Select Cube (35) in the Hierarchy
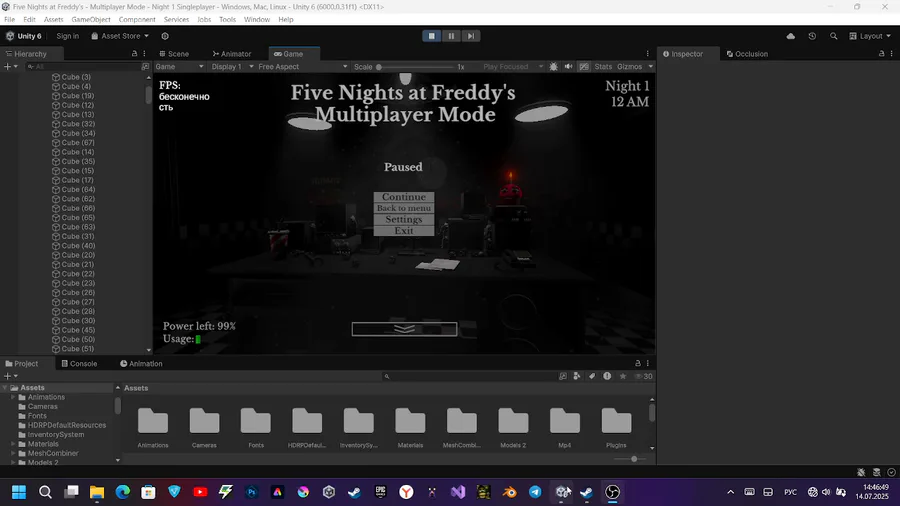Viewport: 900px width, 506px height. (78, 161)
